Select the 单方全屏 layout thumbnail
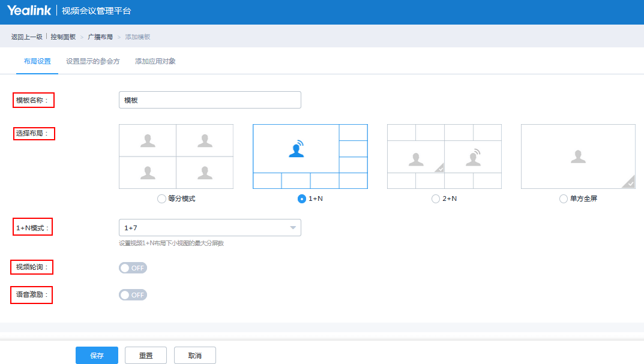644x364 pixels. pos(579,157)
